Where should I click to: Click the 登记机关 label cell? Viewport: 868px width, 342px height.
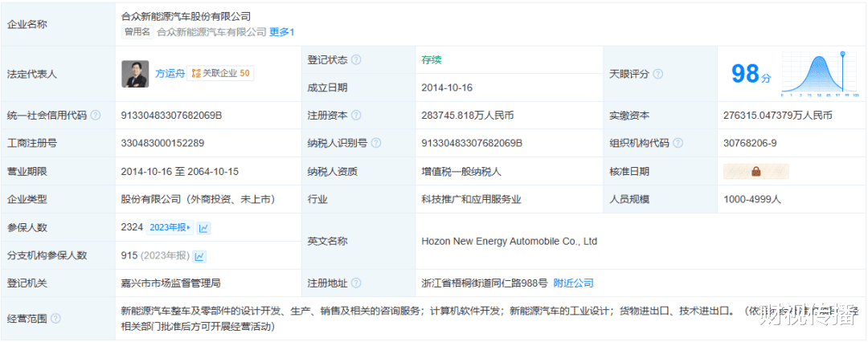coord(58,283)
